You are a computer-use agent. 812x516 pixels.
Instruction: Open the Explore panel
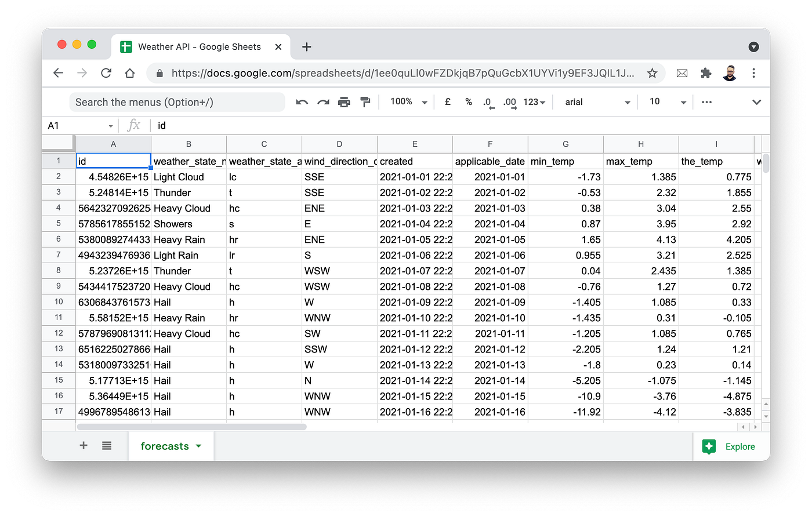pyautogui.click(x=731, y=446)
